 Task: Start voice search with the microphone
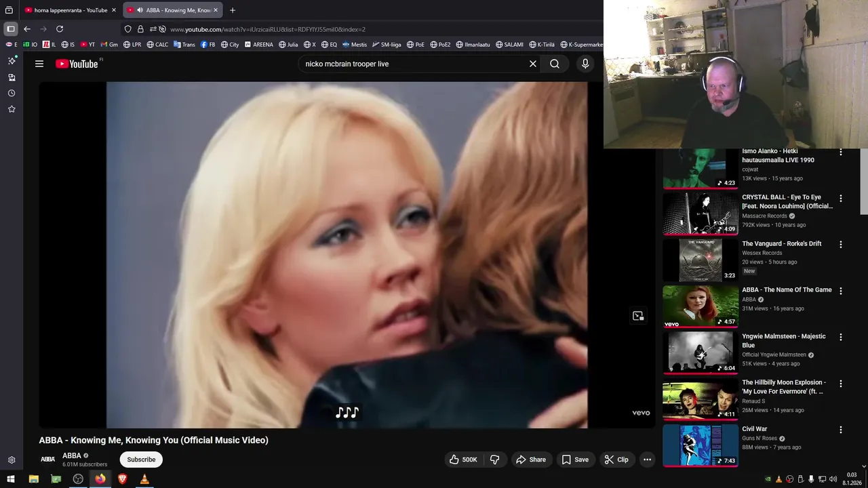[585, 64]
